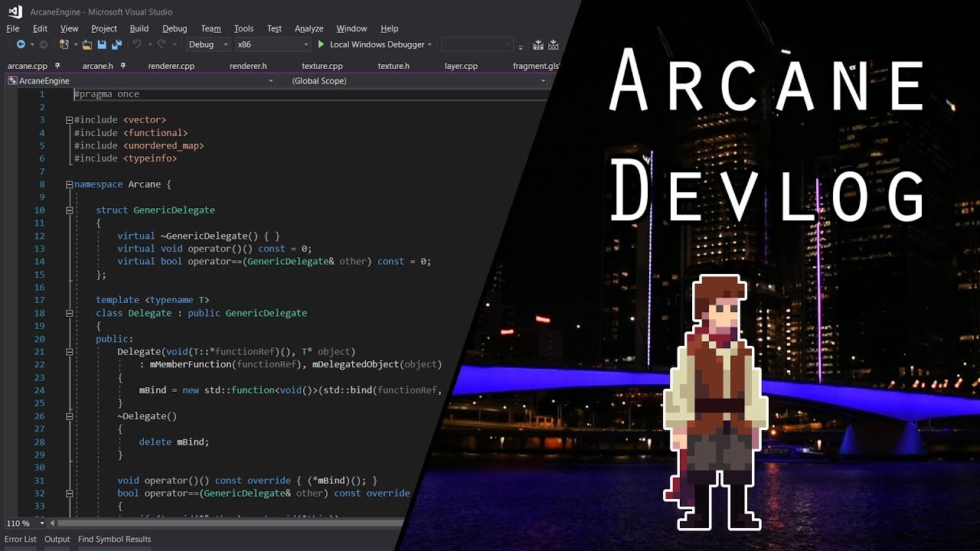Click the Undo arrow icon
This screenshot has height=551, width=980.
point(137,44)
